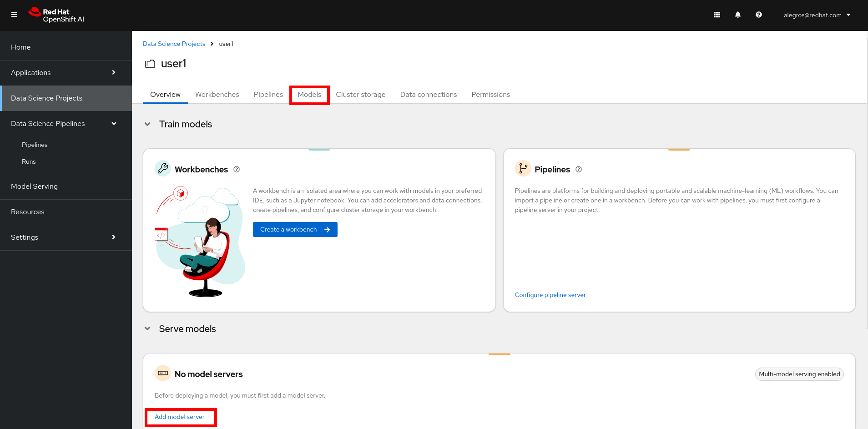
Task: Open the application launcher grid icon
Action: point(717,15)
